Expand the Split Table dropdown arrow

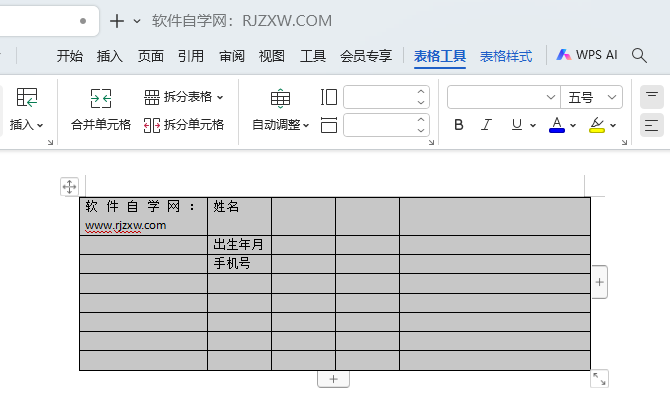click(220, 97)
